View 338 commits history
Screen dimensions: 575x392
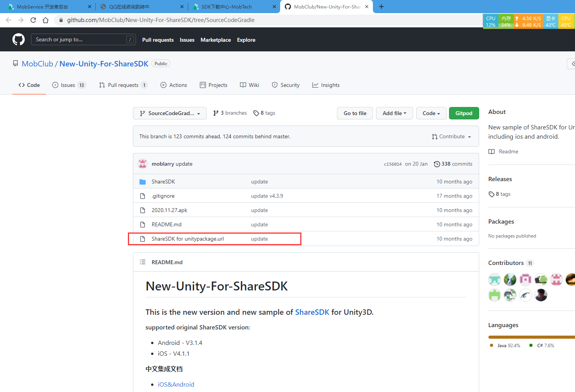point(453,164)
